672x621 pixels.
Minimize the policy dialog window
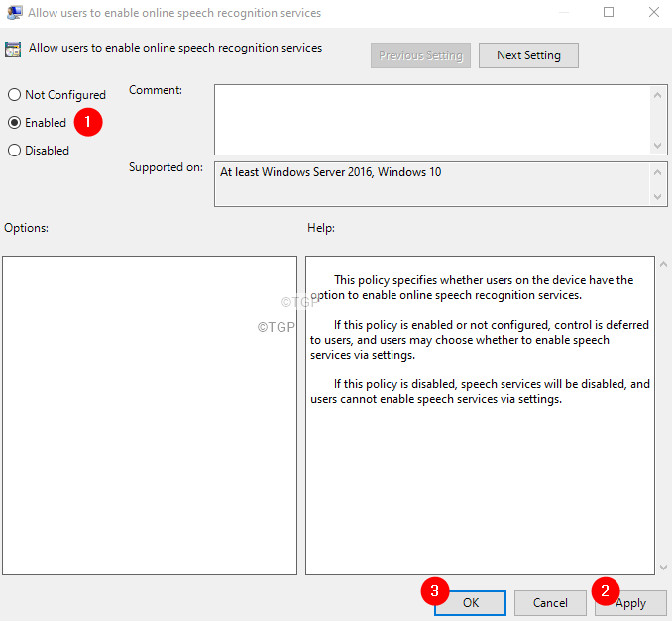coord(564,12)
